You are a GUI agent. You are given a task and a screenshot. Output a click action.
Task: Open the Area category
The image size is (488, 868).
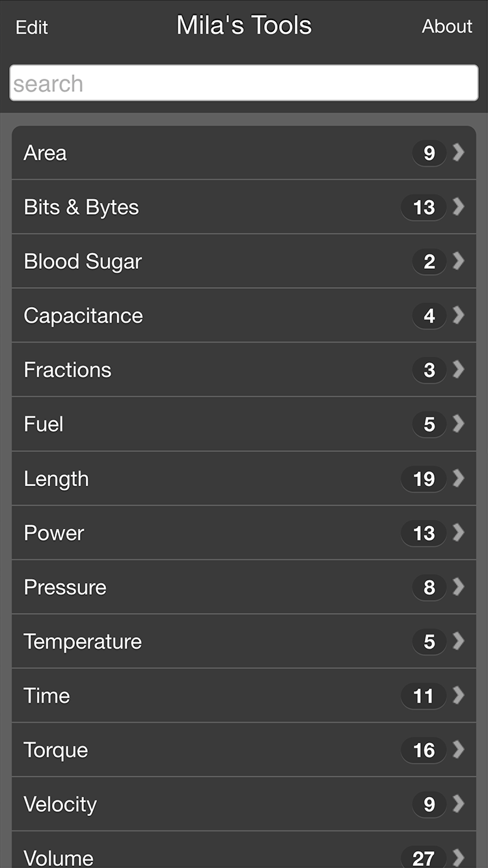195,153
